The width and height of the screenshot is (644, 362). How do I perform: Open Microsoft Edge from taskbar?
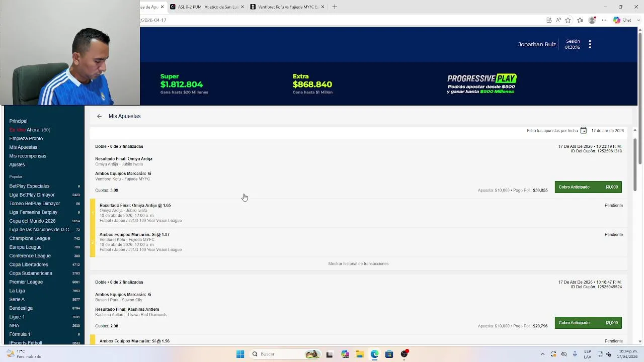point(374,354)
